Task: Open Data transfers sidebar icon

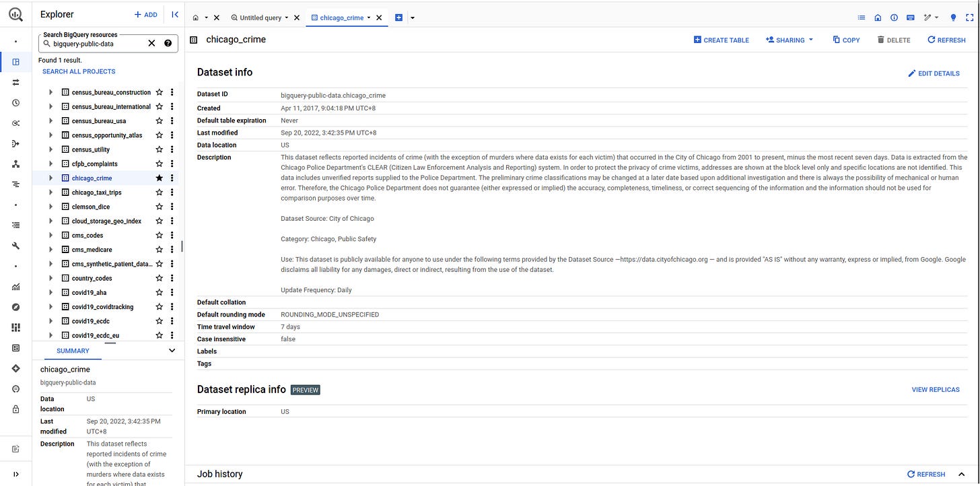Action: click(x=15, y=82)
